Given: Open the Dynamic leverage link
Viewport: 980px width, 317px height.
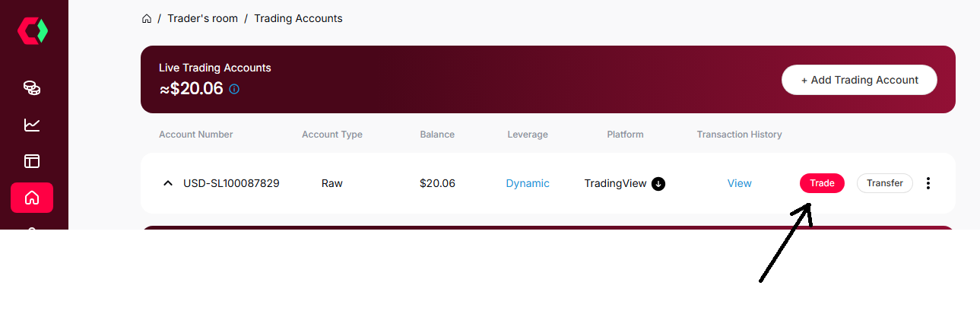Looking at the screenshot, I should 528,183.
